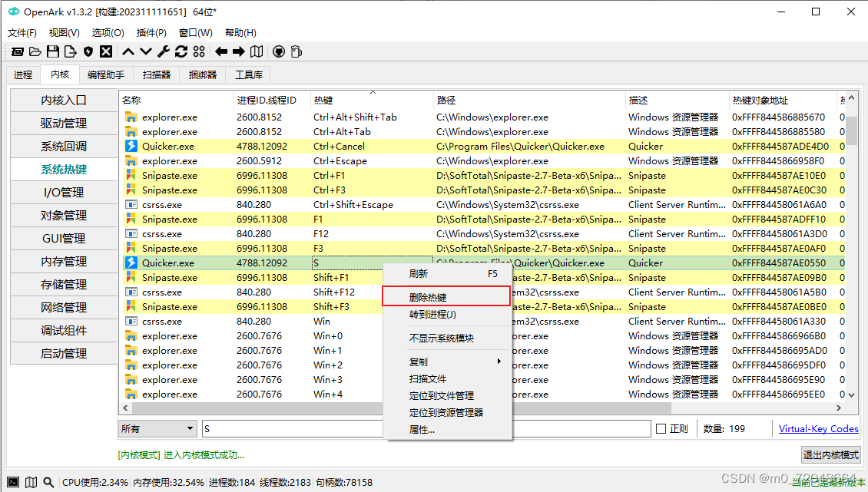Expand the 复制 submenu arrow
The height and width of the screenshot is (492, 868).
pos(499,362)
